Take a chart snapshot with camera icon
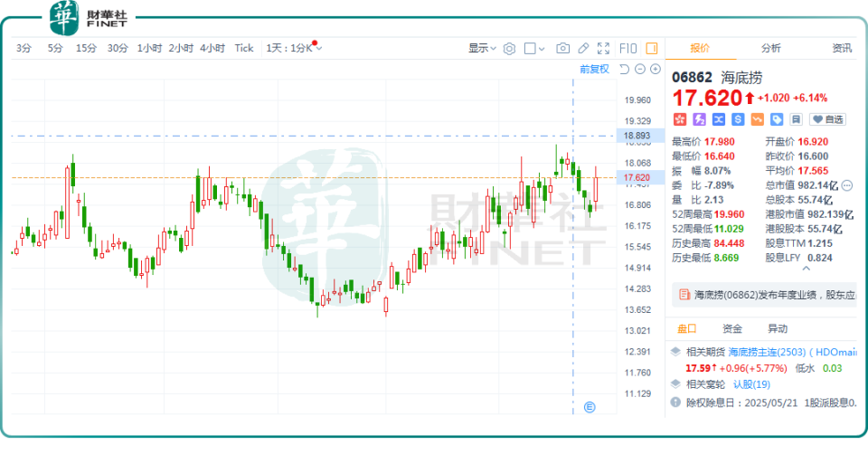This screenshot has height=454, width=868. tap(562, 48)
